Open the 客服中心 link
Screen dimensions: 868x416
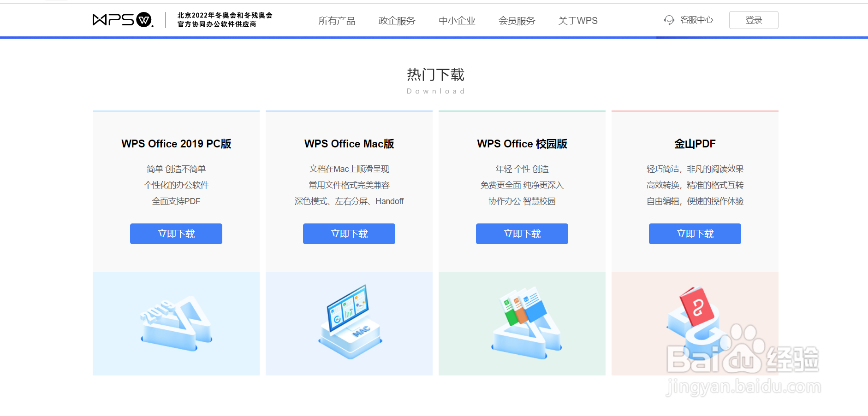click(697, 20)
